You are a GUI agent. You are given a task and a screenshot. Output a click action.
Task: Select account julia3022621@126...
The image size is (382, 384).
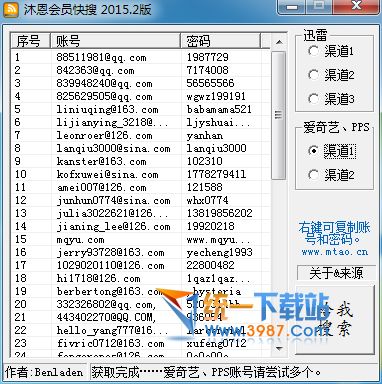(x=112, y=213)
